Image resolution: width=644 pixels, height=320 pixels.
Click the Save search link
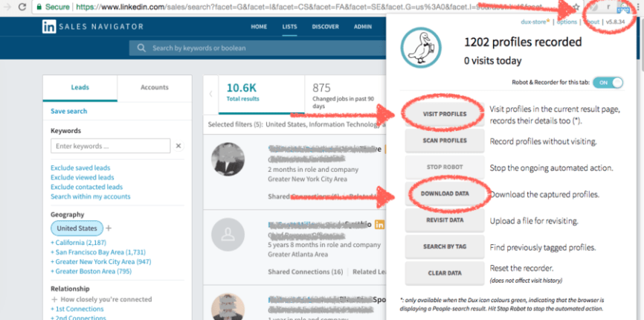click(68, 111)
